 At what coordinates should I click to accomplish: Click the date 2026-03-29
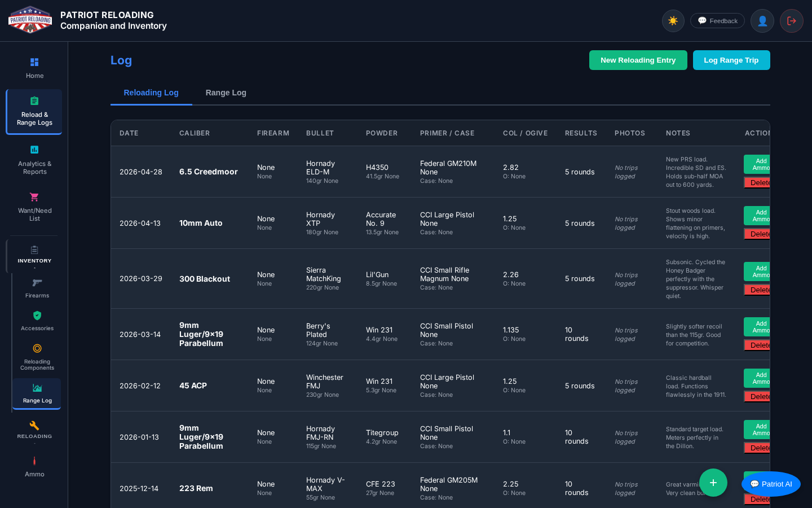pos(141,279)
